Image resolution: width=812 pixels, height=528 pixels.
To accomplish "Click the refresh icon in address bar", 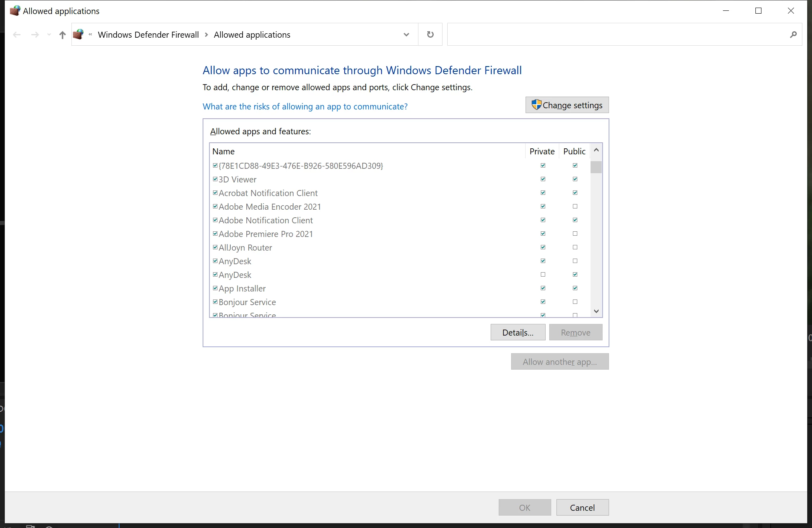I will tap(430, 34).
